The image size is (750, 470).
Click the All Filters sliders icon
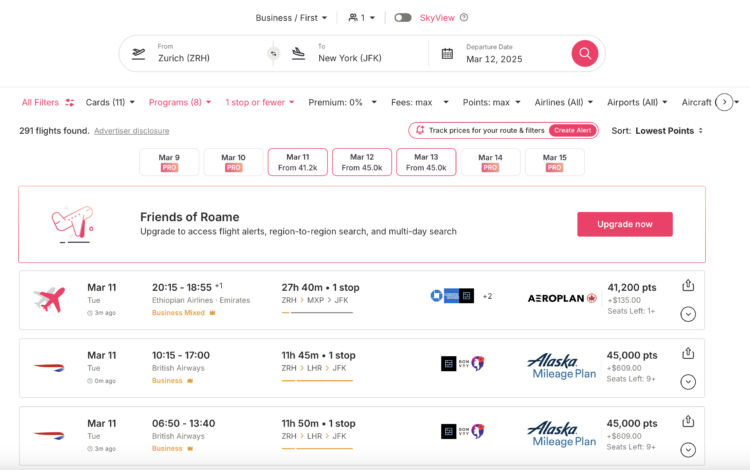[x=70, y=102]
